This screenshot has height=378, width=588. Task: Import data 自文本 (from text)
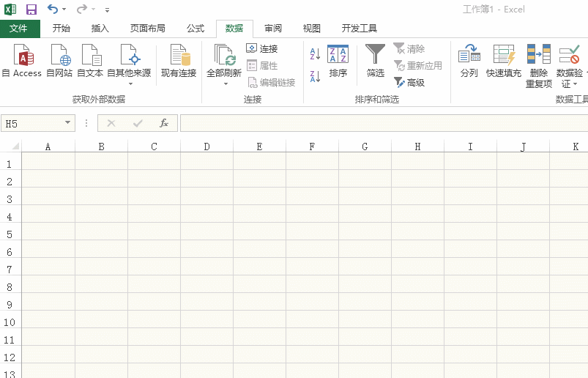point(90,61)
